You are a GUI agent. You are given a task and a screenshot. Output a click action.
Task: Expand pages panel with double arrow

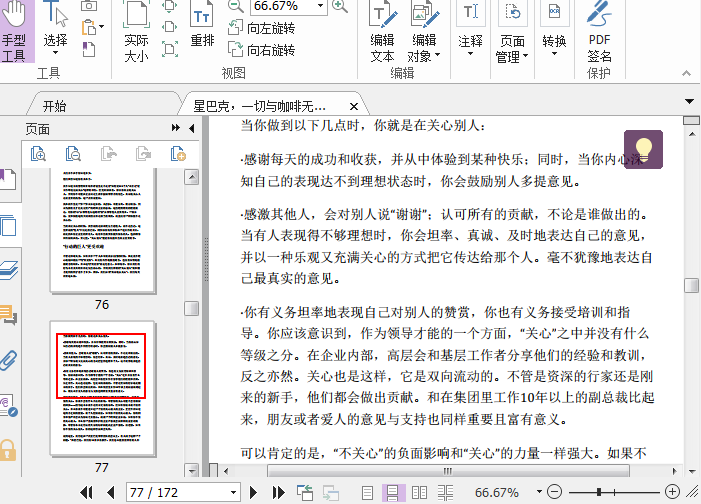coord(176,128)
